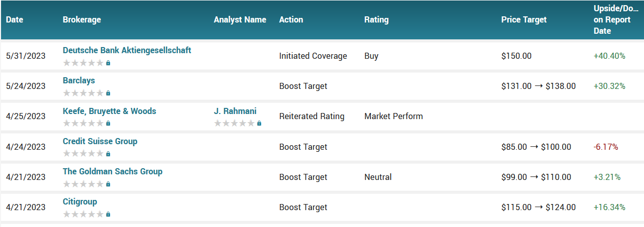Click the $150.00 price target
The image size is (644, 227).
[x=516, y=56]
